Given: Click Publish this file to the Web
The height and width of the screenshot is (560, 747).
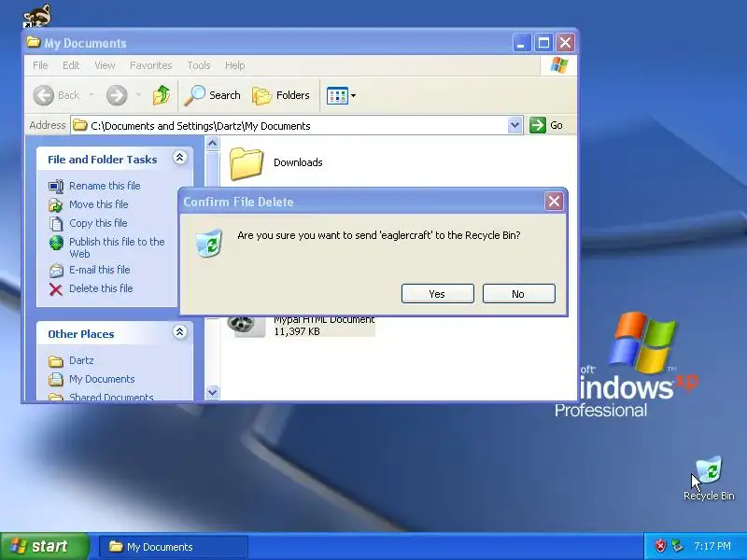Looking at the screenshot, I should point(117,247).
